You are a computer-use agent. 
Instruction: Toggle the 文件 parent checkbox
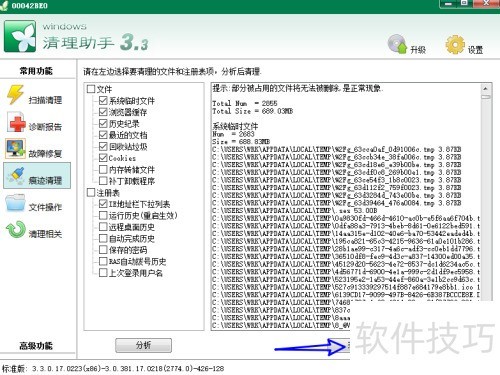(91, 89)
